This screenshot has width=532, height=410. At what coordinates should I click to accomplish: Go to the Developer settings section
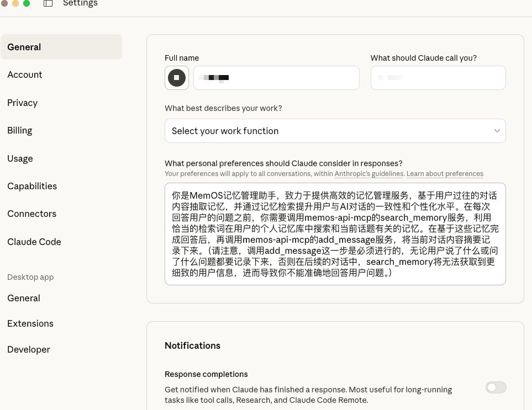pyautogui.click(x=28, y=349)
